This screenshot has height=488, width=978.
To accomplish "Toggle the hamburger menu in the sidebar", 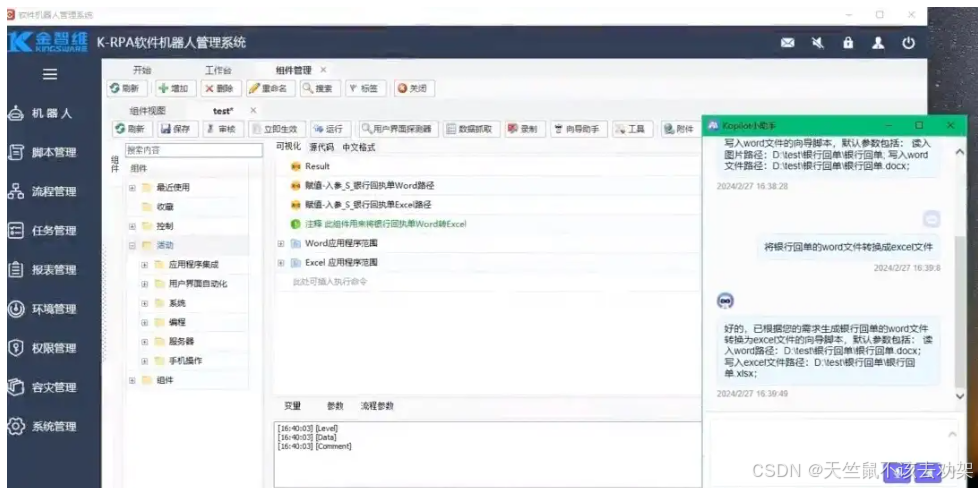I will [50, 74].
